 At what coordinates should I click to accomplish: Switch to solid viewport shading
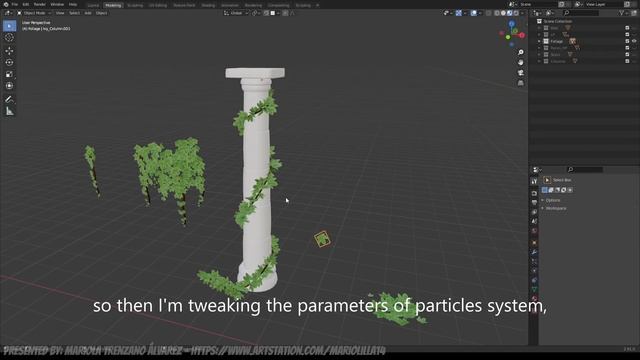pos(503,13)
